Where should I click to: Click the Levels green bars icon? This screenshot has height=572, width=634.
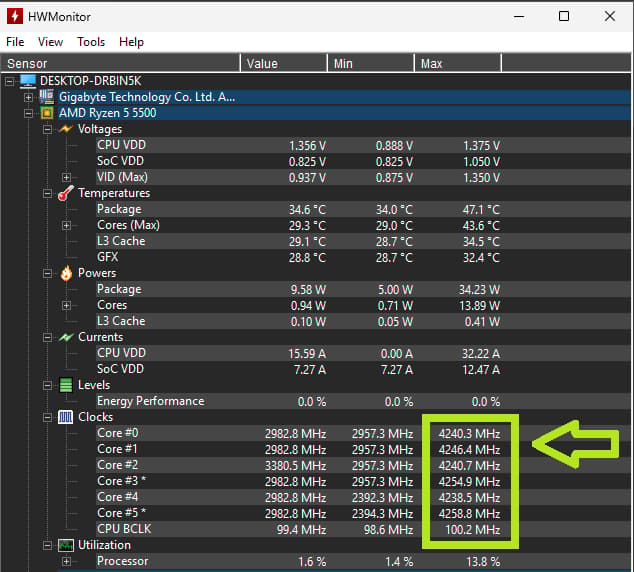click(x=66, y=385)
